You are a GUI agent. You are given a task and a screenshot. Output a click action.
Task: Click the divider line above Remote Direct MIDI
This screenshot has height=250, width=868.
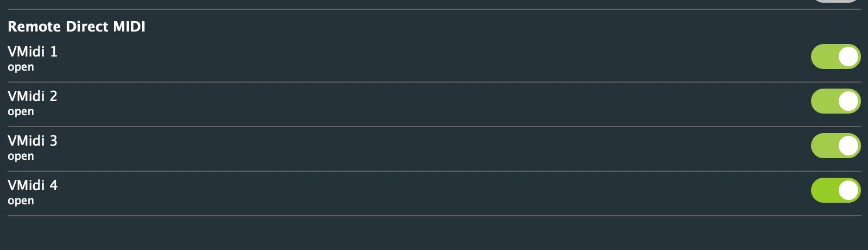click(434, 9)
